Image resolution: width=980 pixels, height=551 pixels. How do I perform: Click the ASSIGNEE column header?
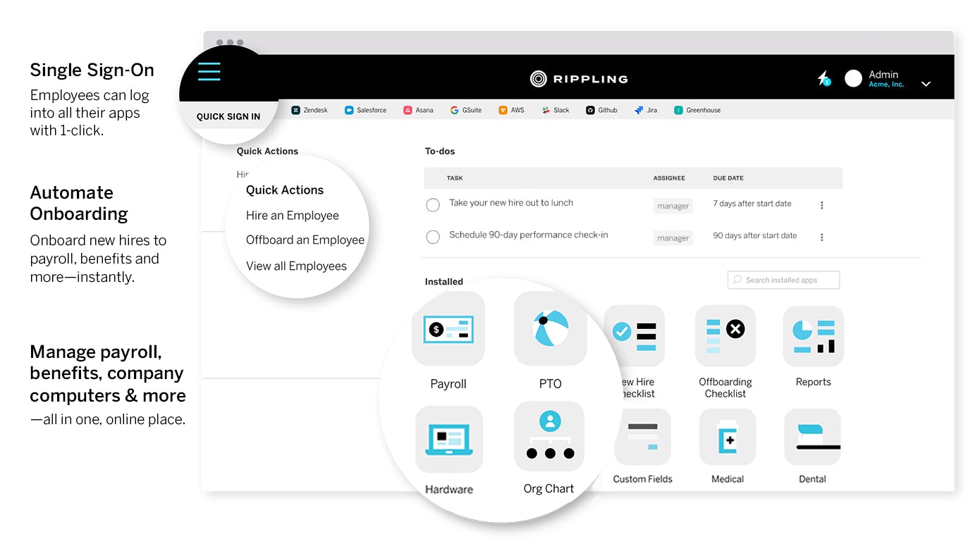[669, 178]
